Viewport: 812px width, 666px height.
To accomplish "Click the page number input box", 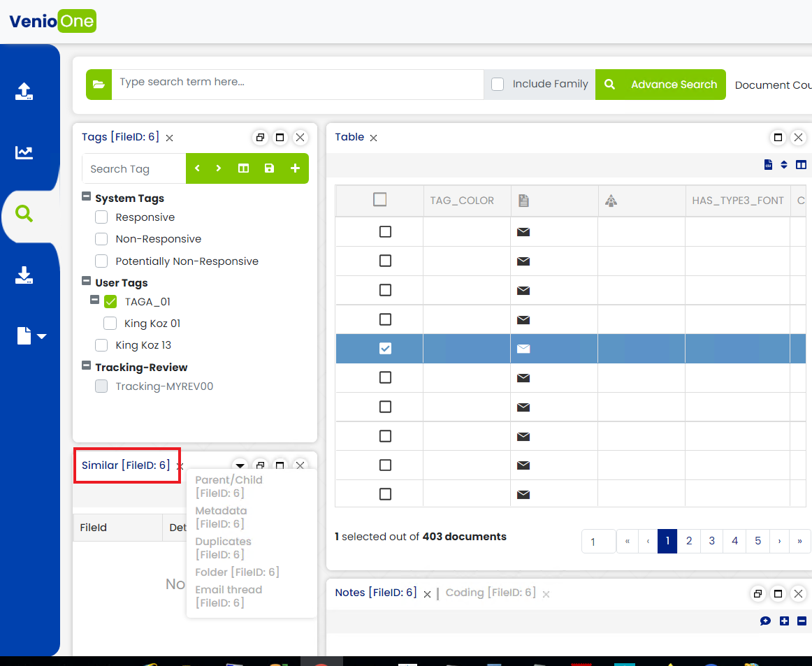I will coord(599,541).
